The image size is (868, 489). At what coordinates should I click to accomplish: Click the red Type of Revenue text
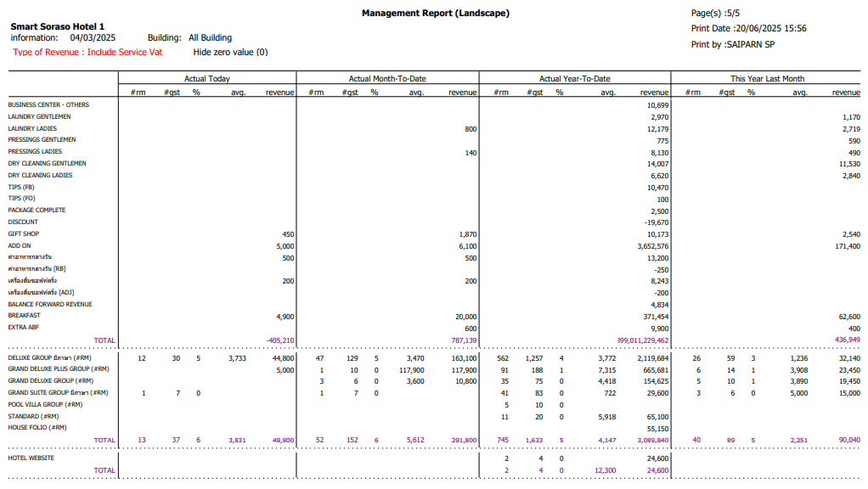tap(87, 52)
